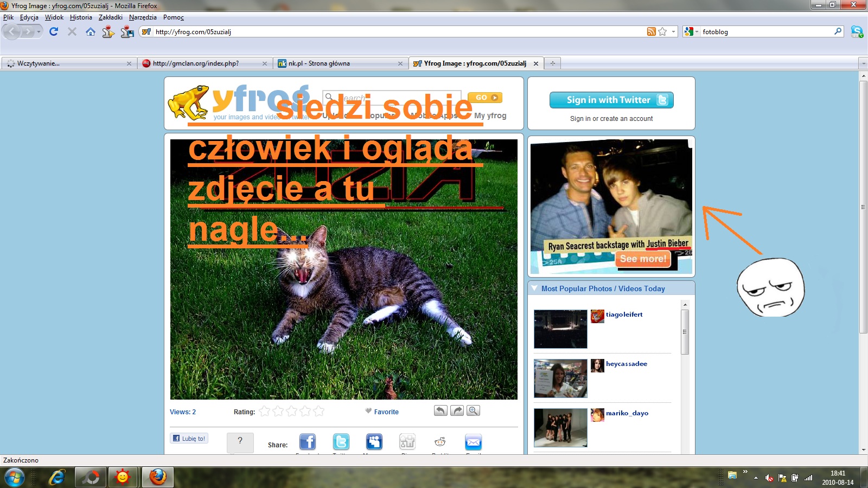The image size is (868, 488).
Task: Rotate image left with the undo arrow icon
Action: pos(441,411)
